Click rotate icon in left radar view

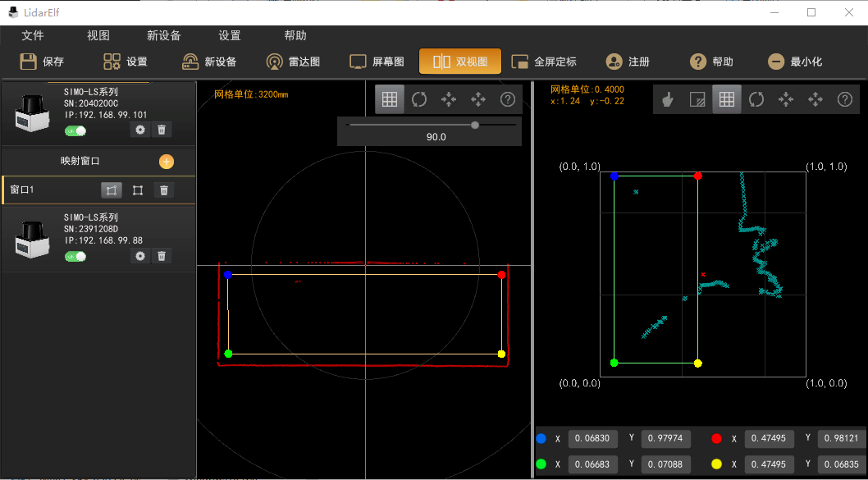pos(419,99)
